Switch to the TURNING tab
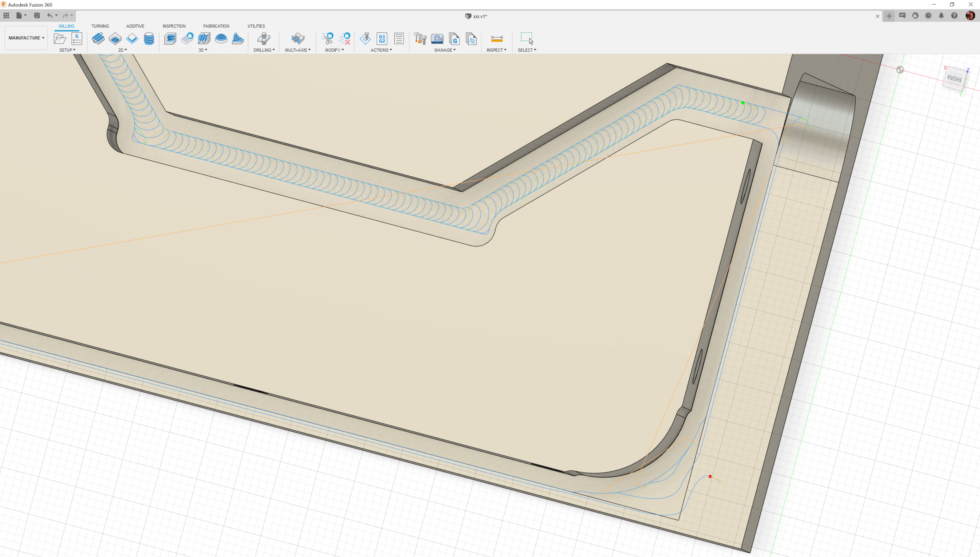 pos(100,26)
